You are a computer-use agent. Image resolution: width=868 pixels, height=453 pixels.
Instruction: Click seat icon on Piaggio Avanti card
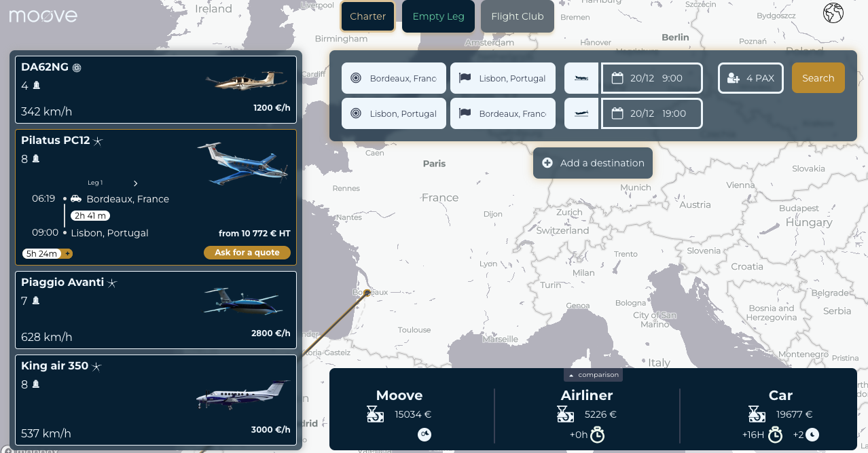click(36, 300)
